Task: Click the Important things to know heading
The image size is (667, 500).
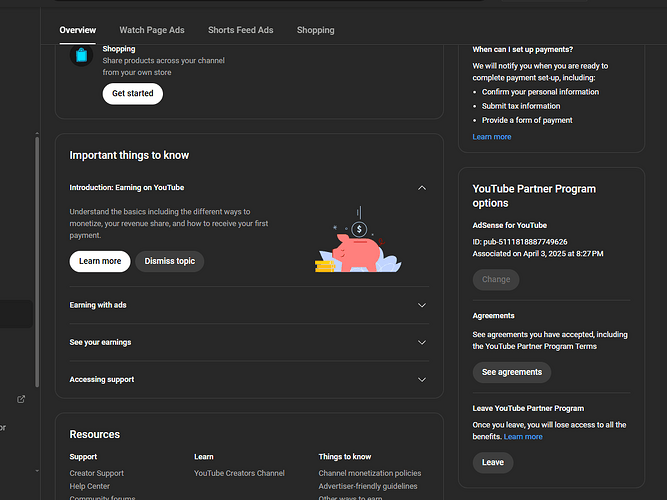Action: point(129,155)
